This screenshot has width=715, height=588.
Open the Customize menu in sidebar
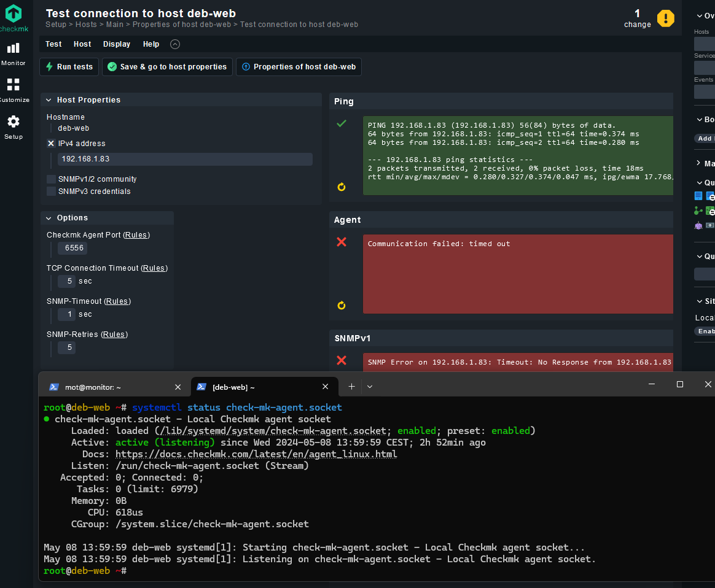click(14, 90)
